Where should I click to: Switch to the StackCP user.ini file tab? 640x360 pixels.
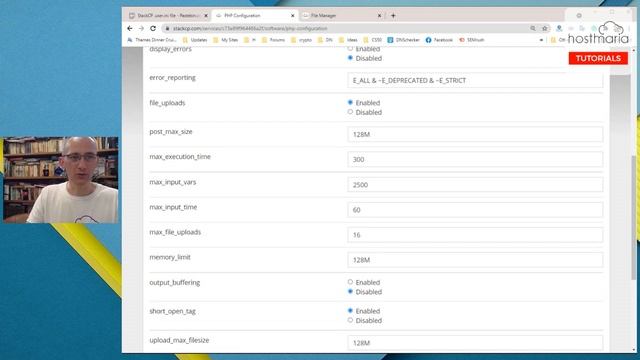tap(168, 16)
